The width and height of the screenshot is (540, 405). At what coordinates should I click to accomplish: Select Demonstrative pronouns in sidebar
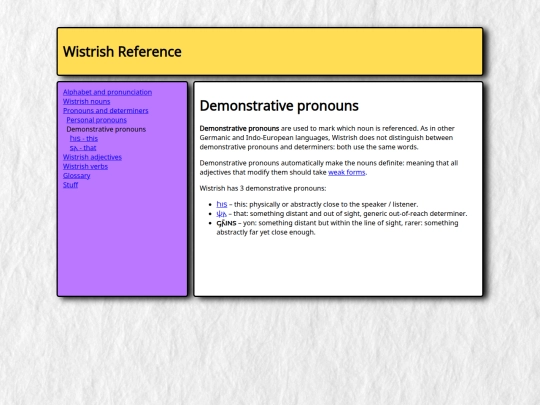coord(106,129)
